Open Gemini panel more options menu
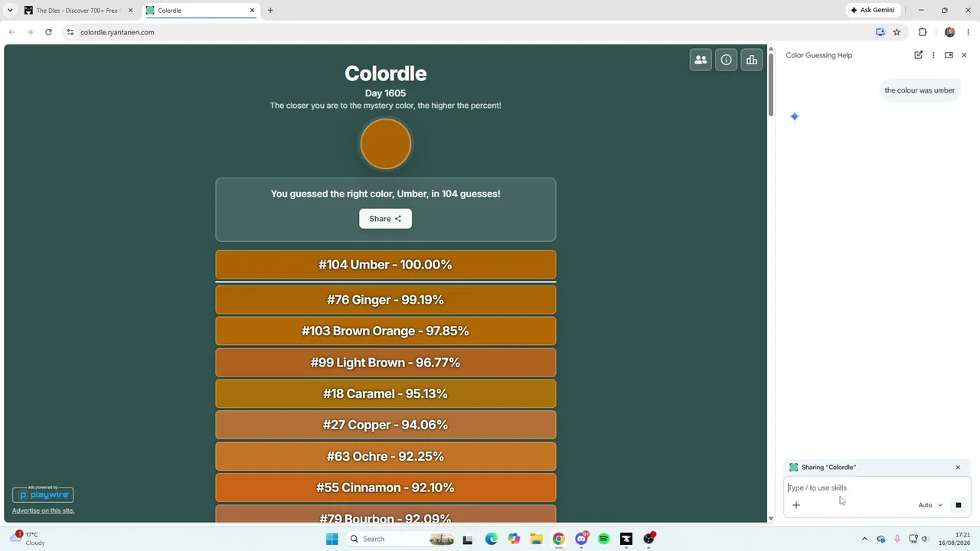This screenshot has width=980, height=551. 933,55
